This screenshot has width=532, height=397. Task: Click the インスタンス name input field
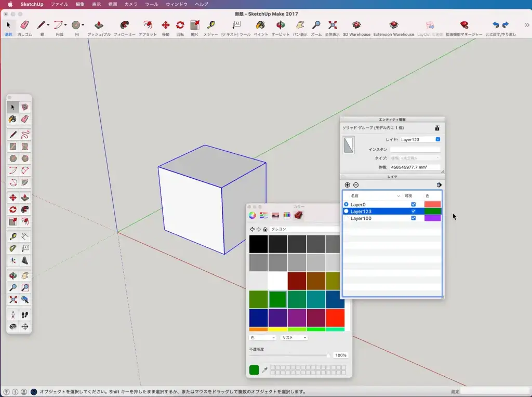tap(415, 149)
